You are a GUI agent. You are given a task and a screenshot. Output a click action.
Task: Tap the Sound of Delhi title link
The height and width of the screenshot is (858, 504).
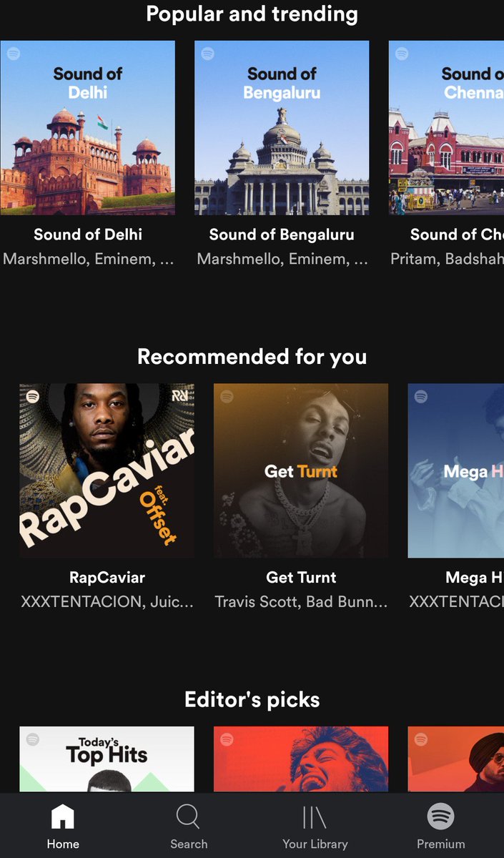coord(88,234)
